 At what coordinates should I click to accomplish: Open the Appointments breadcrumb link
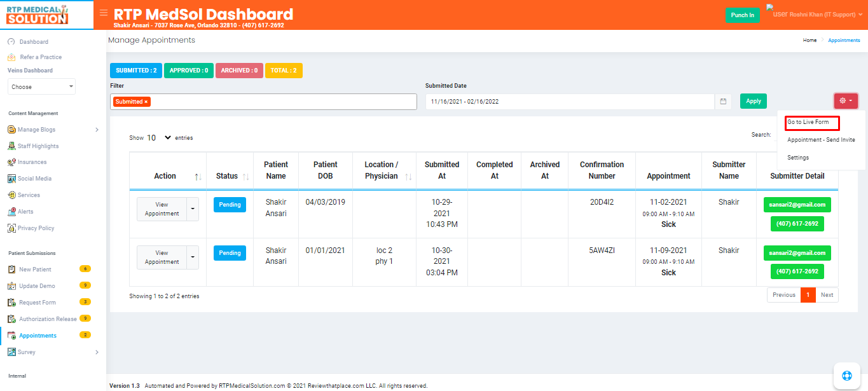click(x=844, y=40)
